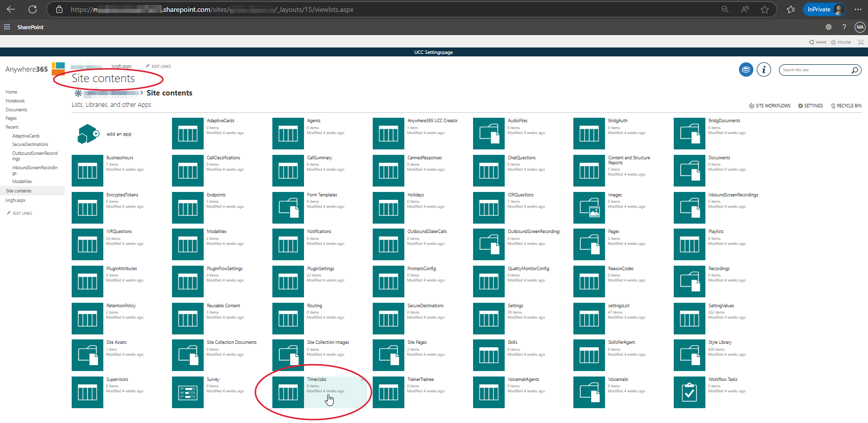Open AdaptiveCards under Recent in sidebar

tap(26, 136)
